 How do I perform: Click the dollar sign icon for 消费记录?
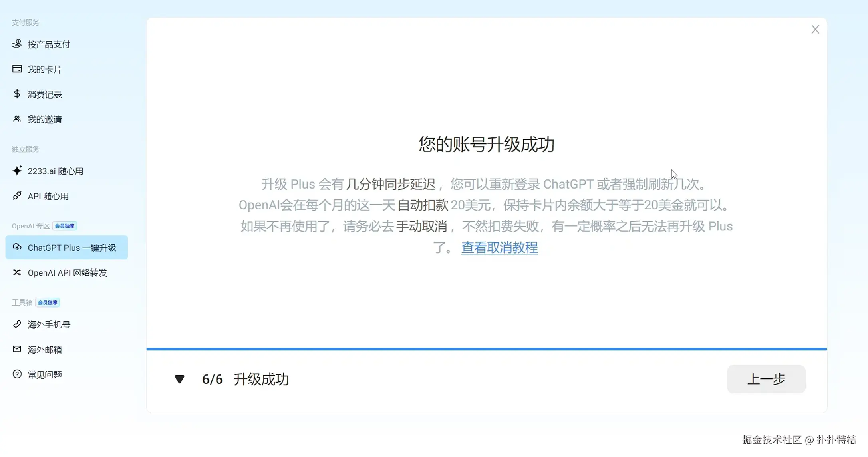[x=17, y=94]
